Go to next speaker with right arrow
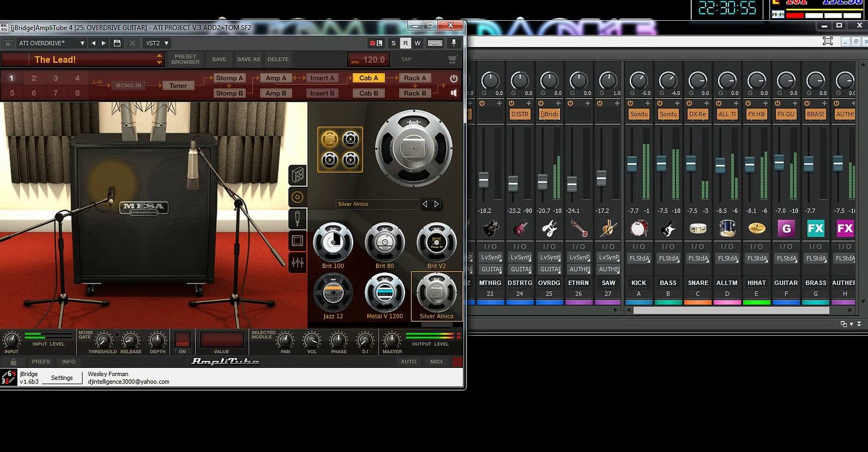 point(437,204)
